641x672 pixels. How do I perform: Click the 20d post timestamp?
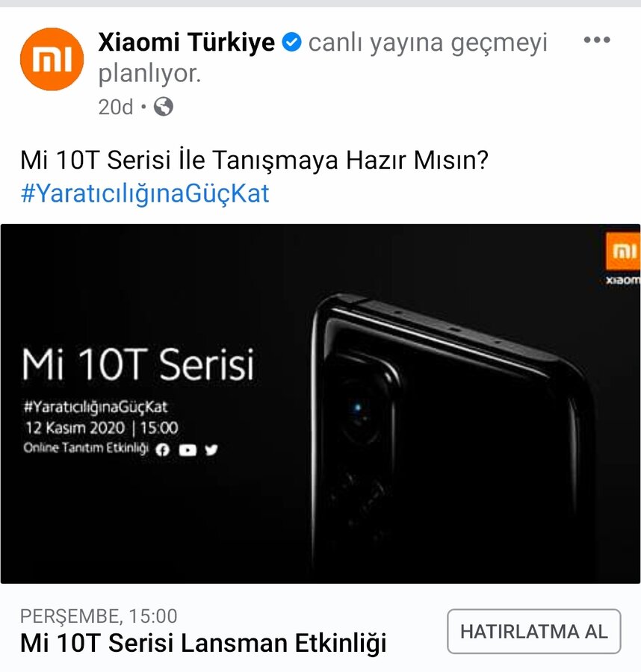click(x=116, y=107)
